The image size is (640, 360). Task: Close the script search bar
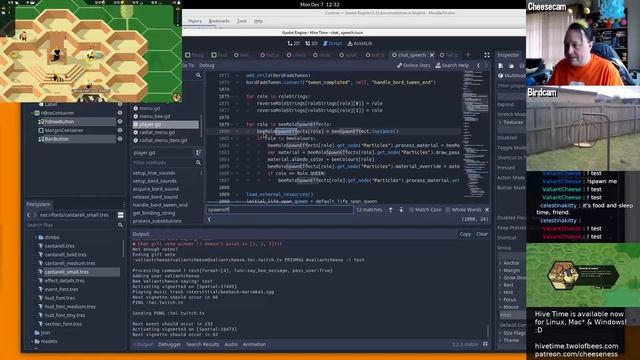(487, 210)
